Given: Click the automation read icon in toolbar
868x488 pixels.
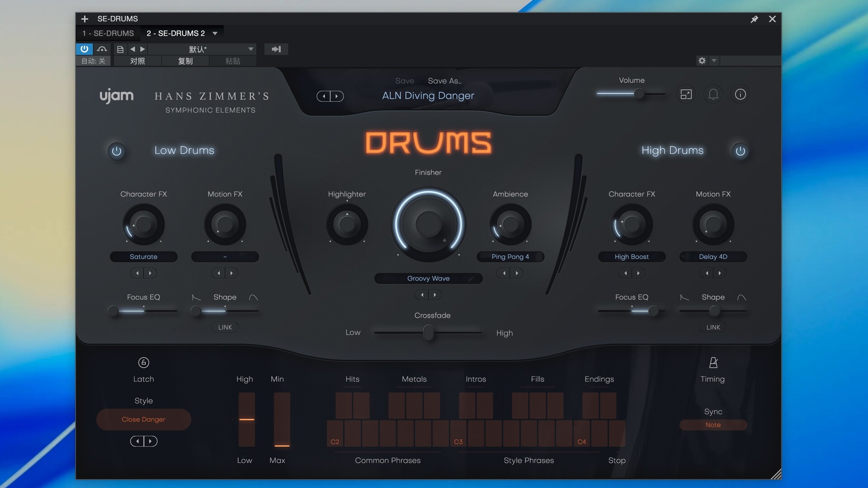Looking at the screenshot, I should (x=102, y=49).
